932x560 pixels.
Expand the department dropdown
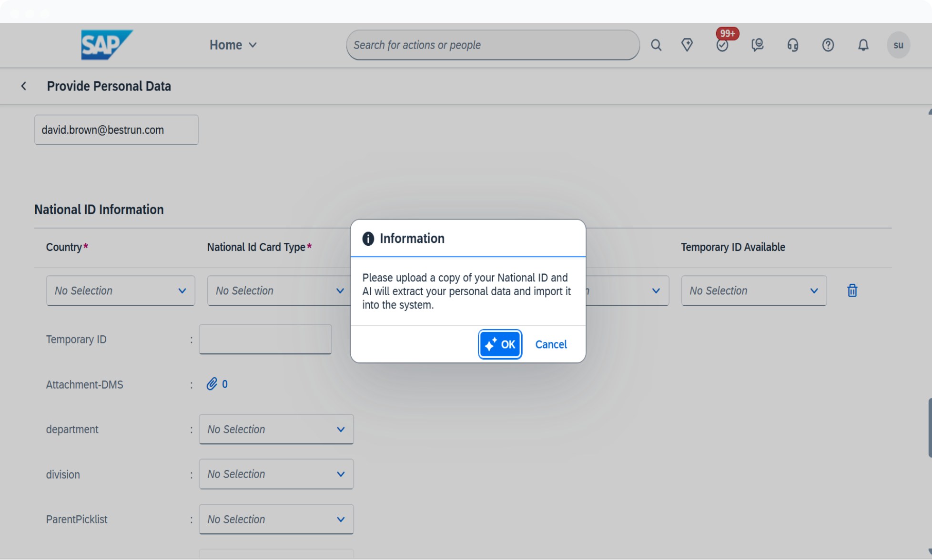point(276,429)
